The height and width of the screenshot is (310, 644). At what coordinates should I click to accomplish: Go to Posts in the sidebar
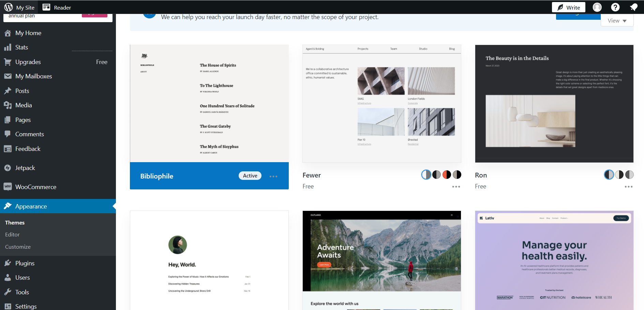22,91
